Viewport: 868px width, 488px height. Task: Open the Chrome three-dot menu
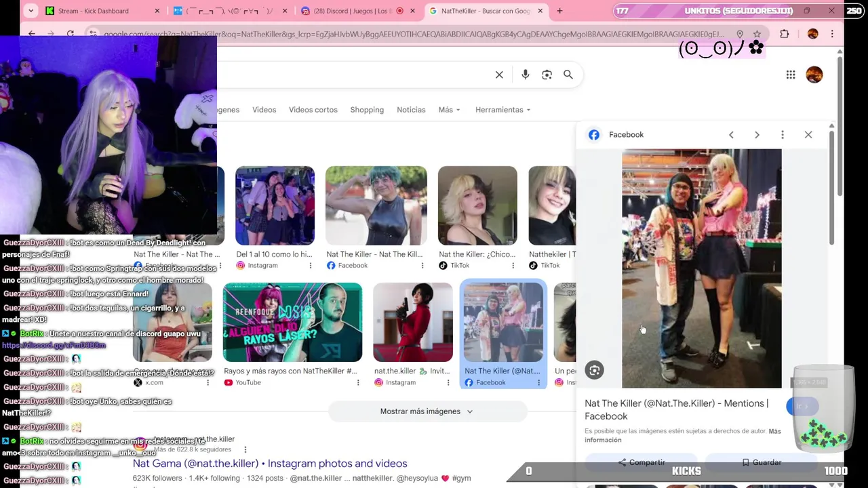[x=832, y=34]
